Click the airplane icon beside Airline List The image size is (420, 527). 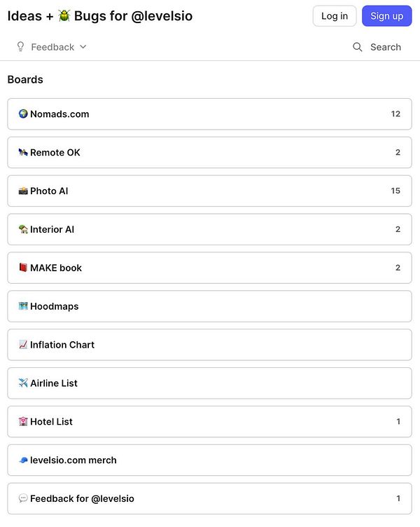[x=23, y=383]
